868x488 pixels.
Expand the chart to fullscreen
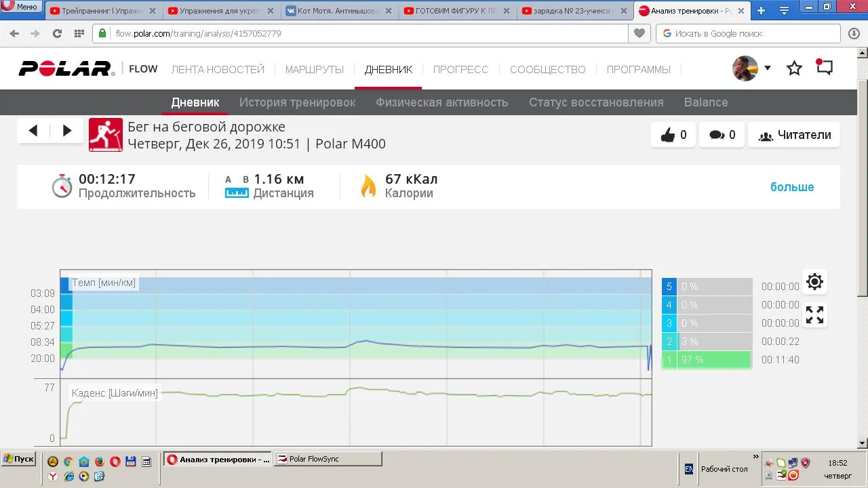pos(814,315)
